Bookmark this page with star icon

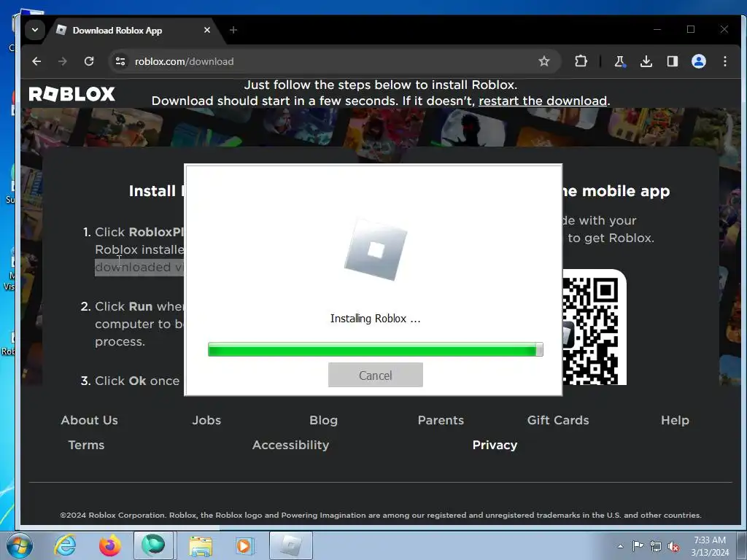(x=544, y=61)
